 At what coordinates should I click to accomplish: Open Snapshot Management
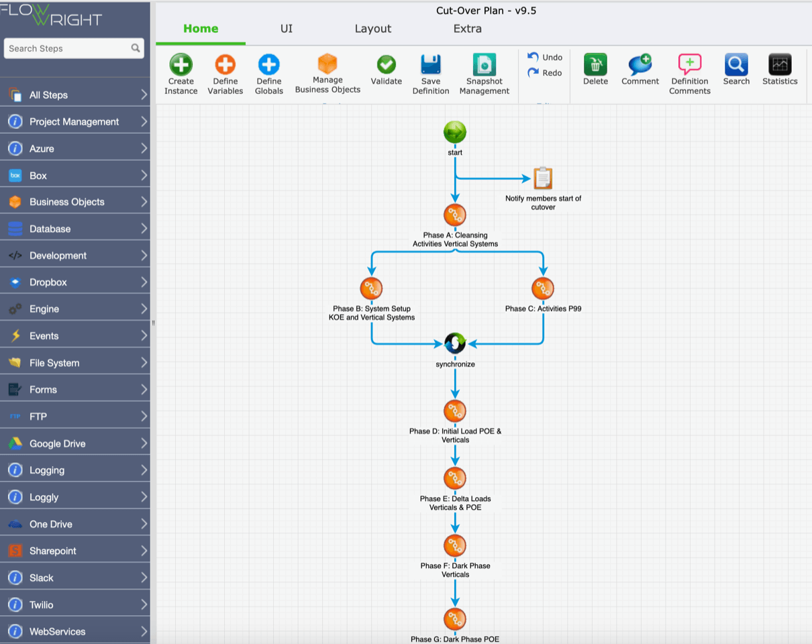coord(484,65)
